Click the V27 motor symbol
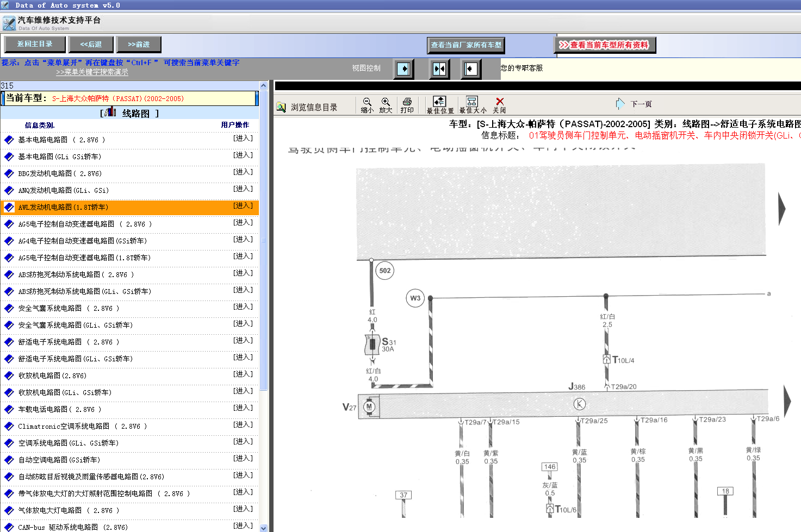Screen dimensions: 801x532 coord(369,406)
